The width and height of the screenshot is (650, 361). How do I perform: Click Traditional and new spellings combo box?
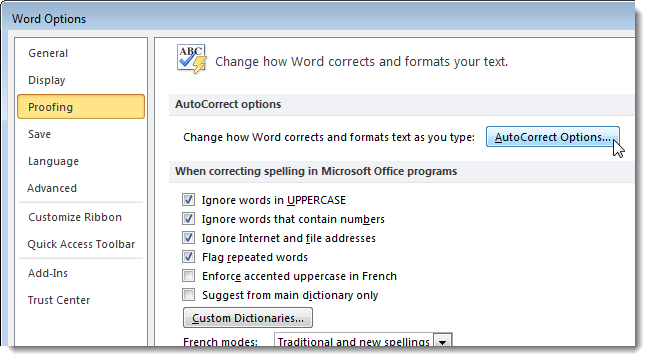(x=363, y=341)
